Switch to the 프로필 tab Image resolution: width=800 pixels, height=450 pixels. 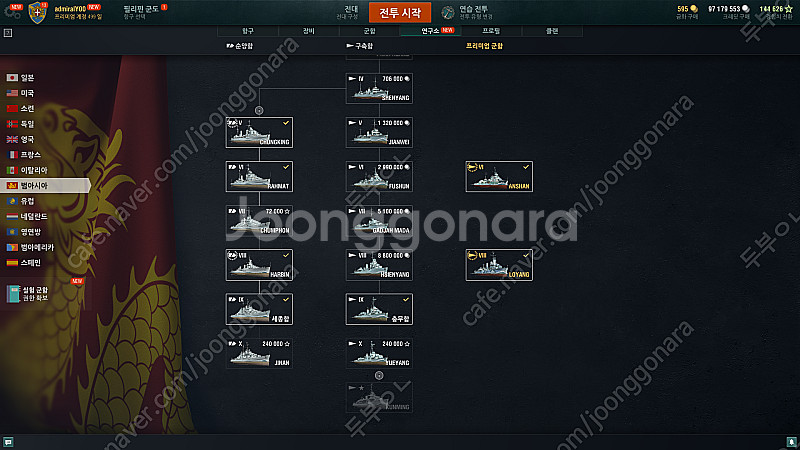tap(491, 31)
